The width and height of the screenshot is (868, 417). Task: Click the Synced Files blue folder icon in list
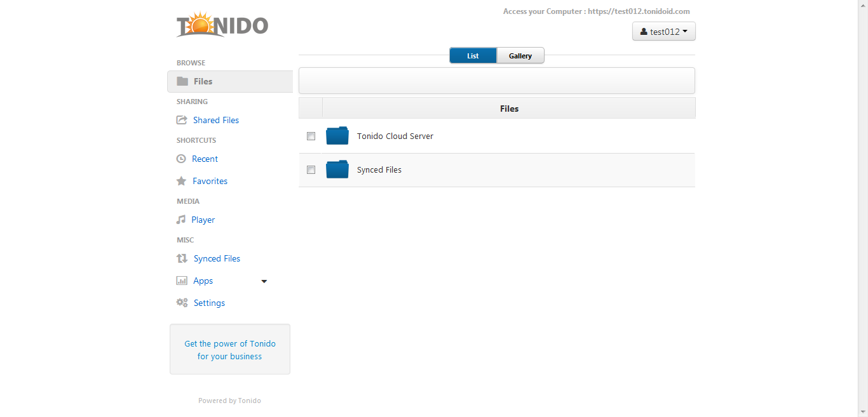pyautogui.click(x=337, y=169)
